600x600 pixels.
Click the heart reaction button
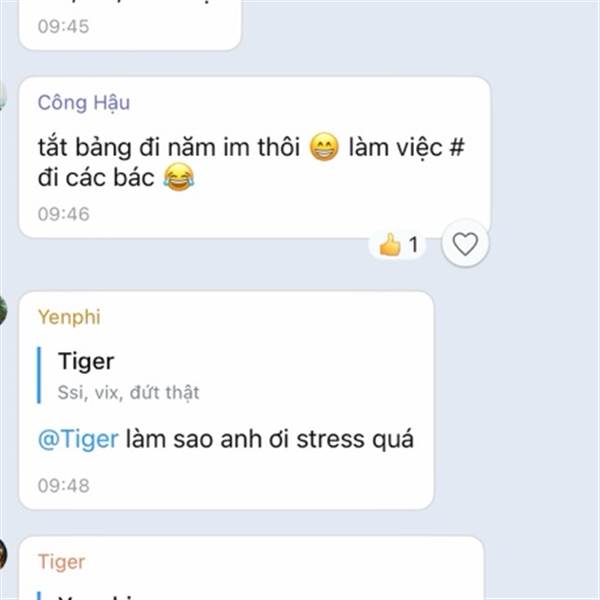465,243
